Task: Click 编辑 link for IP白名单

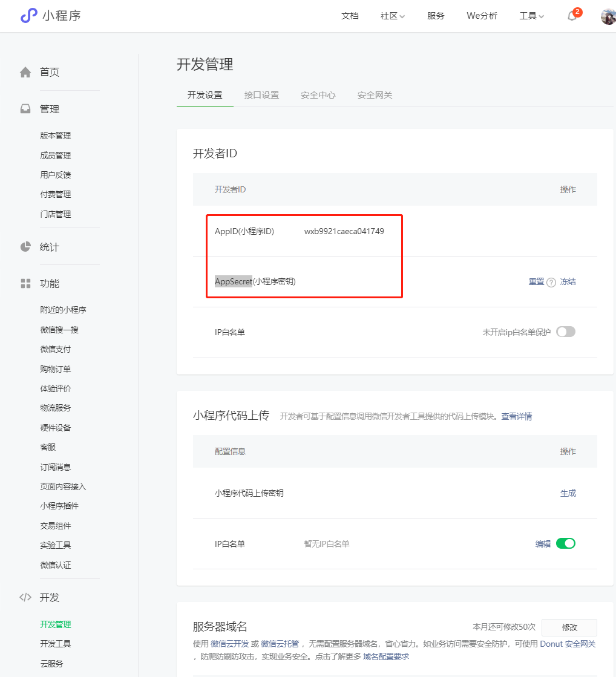Action: pos(543,543)
